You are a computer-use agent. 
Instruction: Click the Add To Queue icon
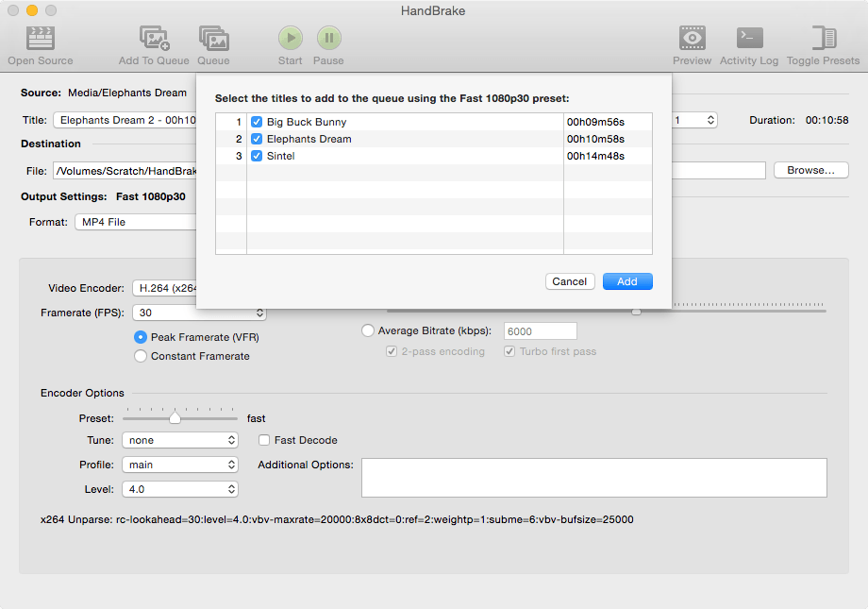pos(154,38)
